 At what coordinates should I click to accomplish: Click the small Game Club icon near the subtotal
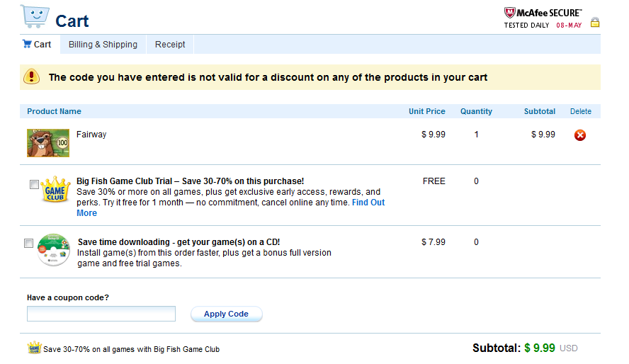[x=34, y=348]
